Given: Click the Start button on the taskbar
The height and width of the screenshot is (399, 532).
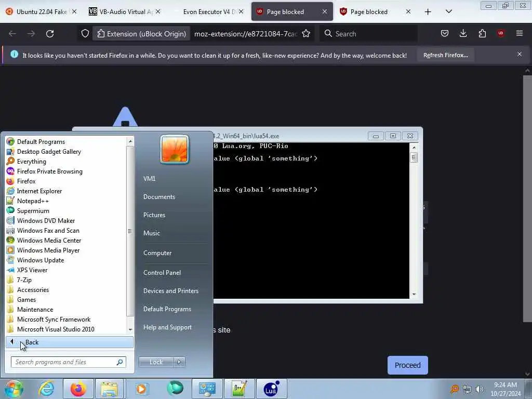Looking at the screenshot, I should click(x=14, y=389).
